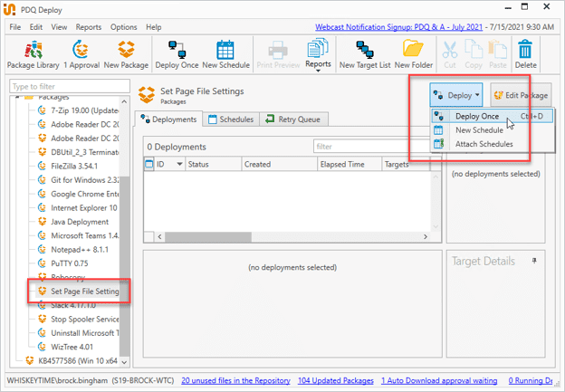The height and width of the screenshot is (392, 565).
Task: Open the File menu
Action: (15, 27)
